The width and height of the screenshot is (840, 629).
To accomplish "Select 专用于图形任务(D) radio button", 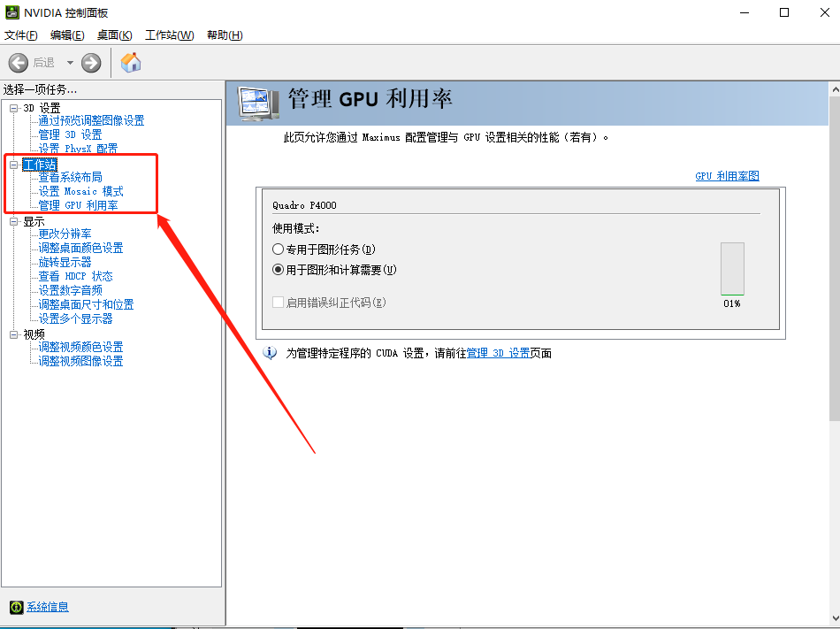I will tap(278, 249).
